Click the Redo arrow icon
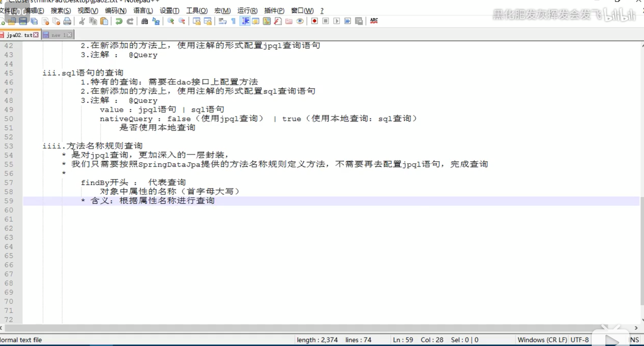 (x=130, y=21)
